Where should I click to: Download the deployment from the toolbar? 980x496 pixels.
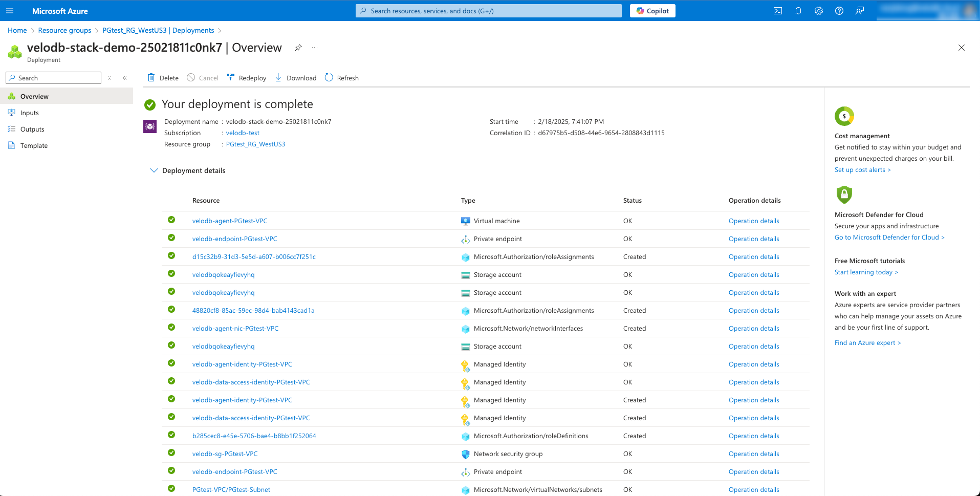[x=296, y=78]
